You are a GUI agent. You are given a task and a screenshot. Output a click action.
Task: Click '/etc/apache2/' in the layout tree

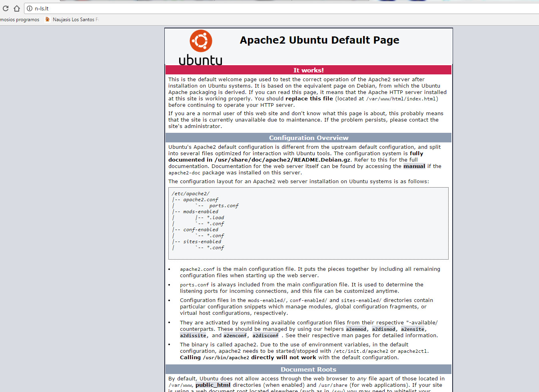(191, 194)
